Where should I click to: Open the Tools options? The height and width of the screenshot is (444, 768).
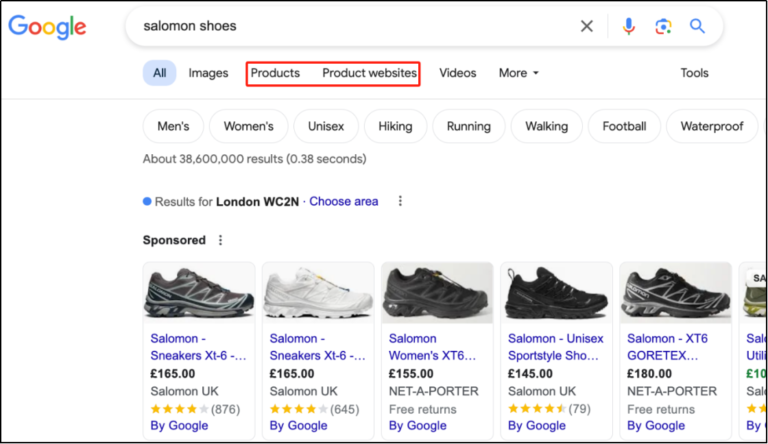694,73
